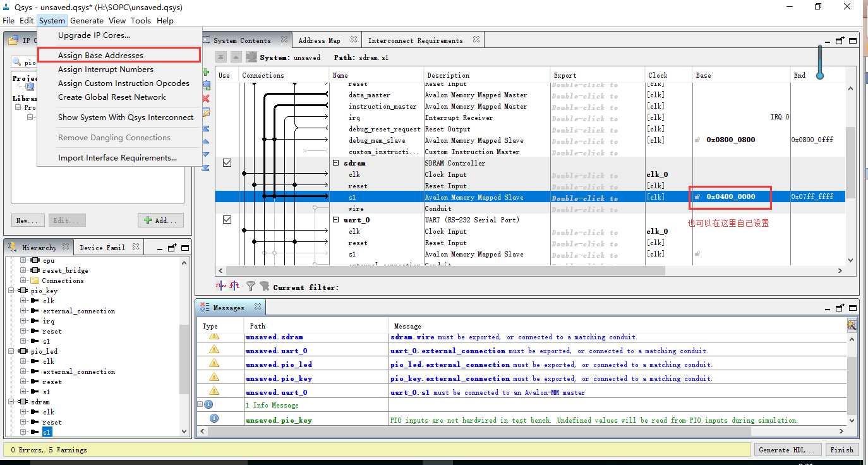868x465 pixels.
Task: Click the red X remove component icon
Action: click(205, 99)
